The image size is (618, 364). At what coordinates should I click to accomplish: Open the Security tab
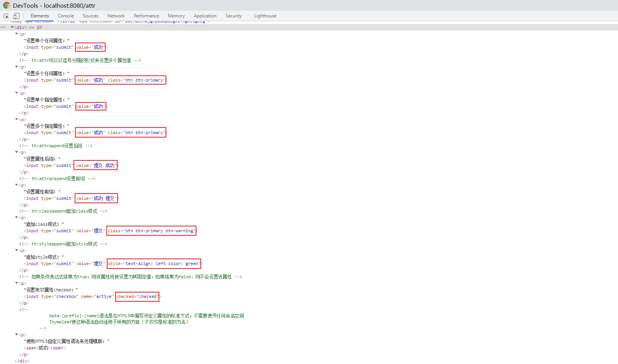234,16
